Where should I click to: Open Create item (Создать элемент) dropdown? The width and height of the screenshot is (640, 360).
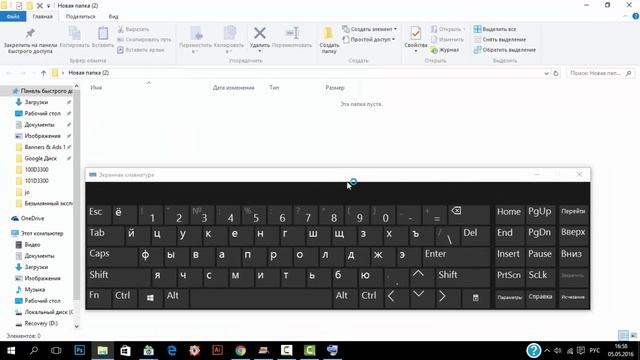tap(369, 29)
